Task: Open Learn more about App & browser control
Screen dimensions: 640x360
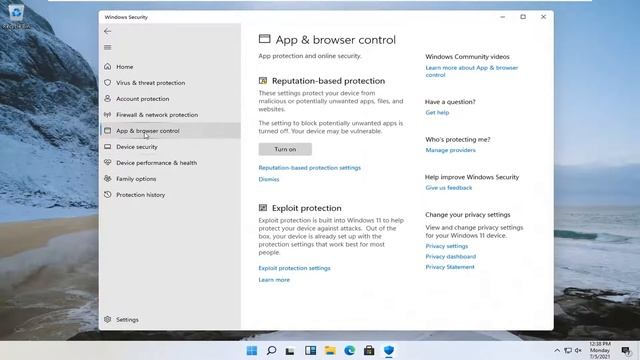Action: point(471,71)
